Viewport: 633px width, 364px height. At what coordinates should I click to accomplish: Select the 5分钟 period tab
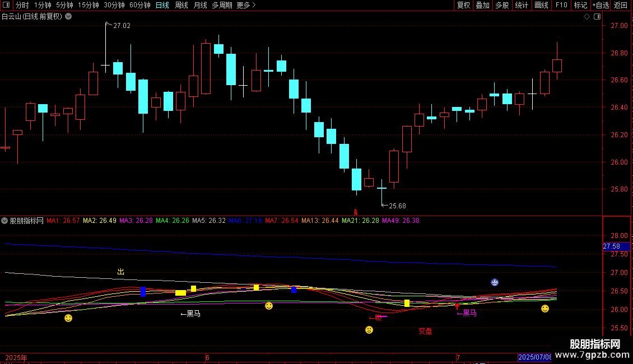tap(64, 5)
